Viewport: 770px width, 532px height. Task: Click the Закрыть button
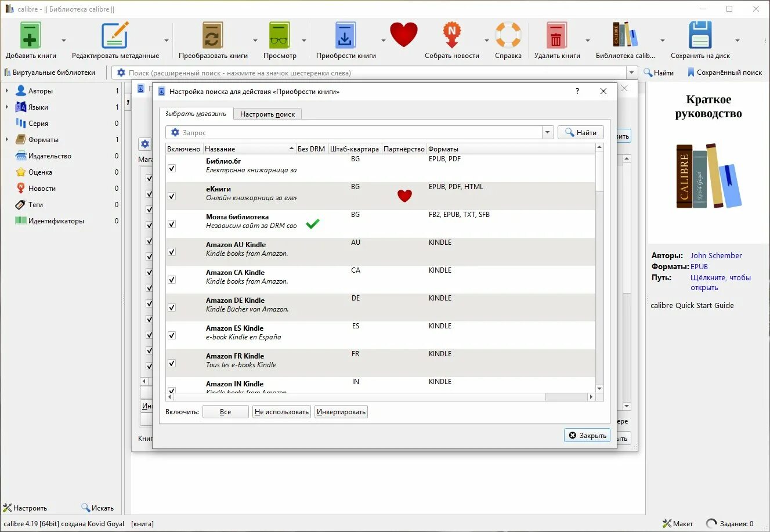coord(587,435)
